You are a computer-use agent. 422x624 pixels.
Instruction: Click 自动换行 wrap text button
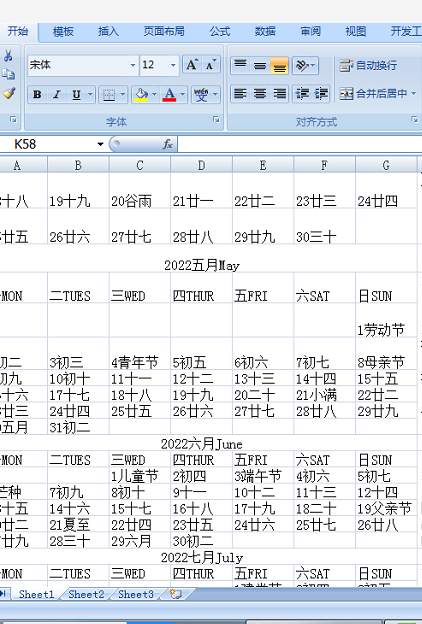pos(368,65)
